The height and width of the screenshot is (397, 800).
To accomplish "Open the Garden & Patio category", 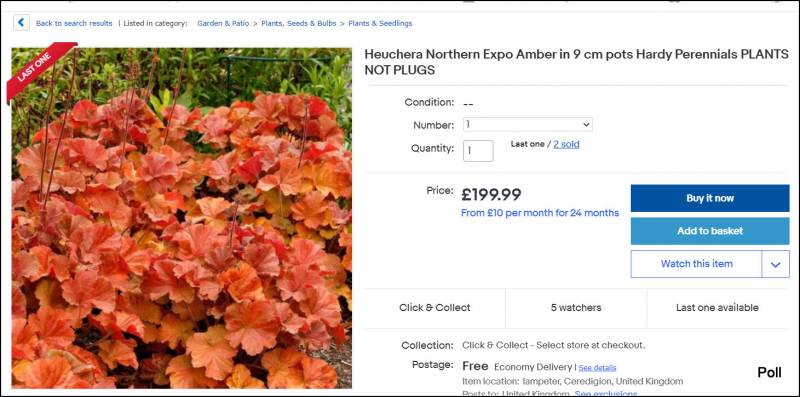I will click(x=223, y=23).
